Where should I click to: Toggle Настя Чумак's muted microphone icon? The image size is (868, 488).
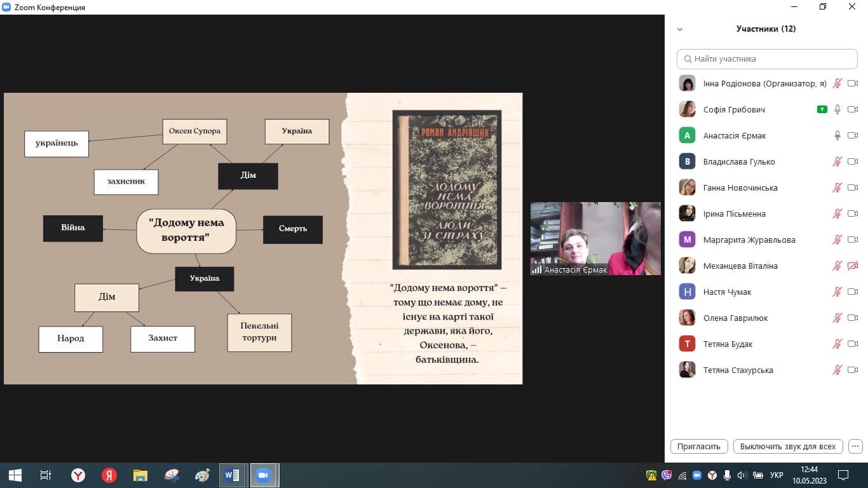point(837,292)
